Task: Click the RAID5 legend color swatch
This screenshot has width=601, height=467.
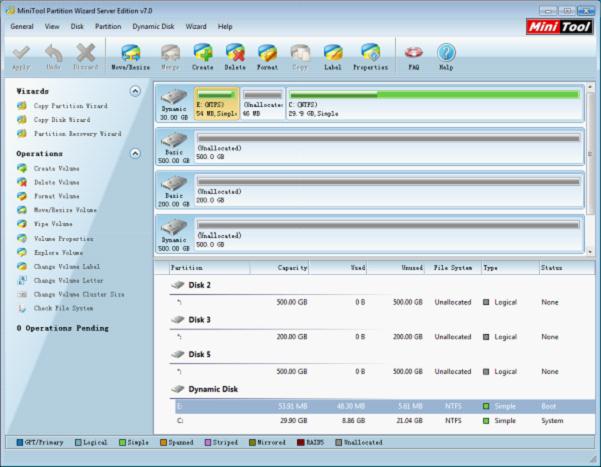Action: (x=301, y=442)
